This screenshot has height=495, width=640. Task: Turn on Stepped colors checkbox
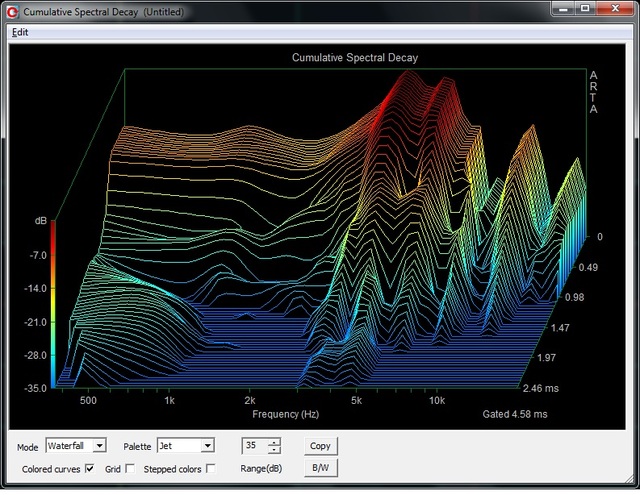(210, 468)
